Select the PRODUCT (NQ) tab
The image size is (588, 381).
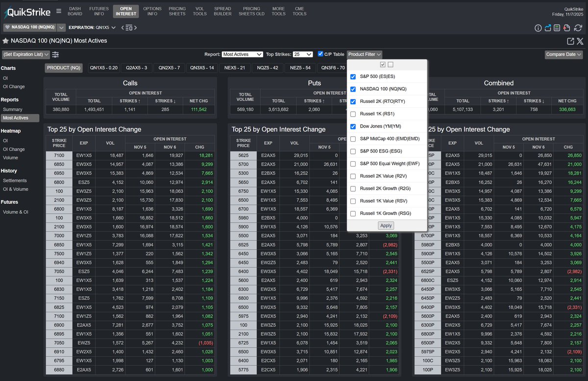coord(64,68)
